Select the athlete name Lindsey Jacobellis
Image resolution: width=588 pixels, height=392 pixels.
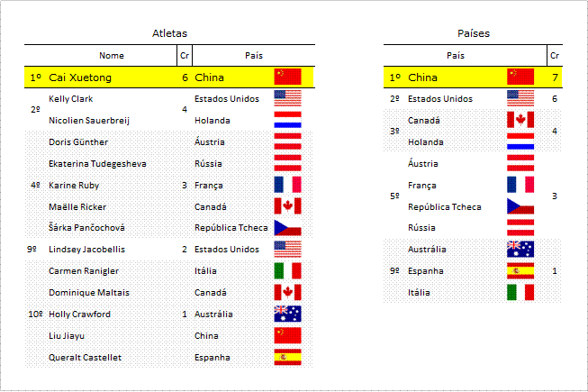tap(86, 250)
